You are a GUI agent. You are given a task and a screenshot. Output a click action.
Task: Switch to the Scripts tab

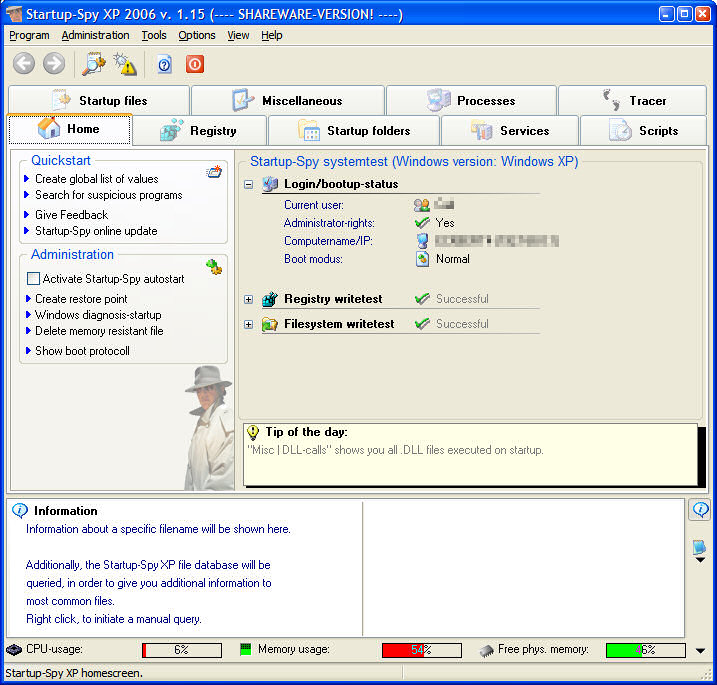pos(643,131)
